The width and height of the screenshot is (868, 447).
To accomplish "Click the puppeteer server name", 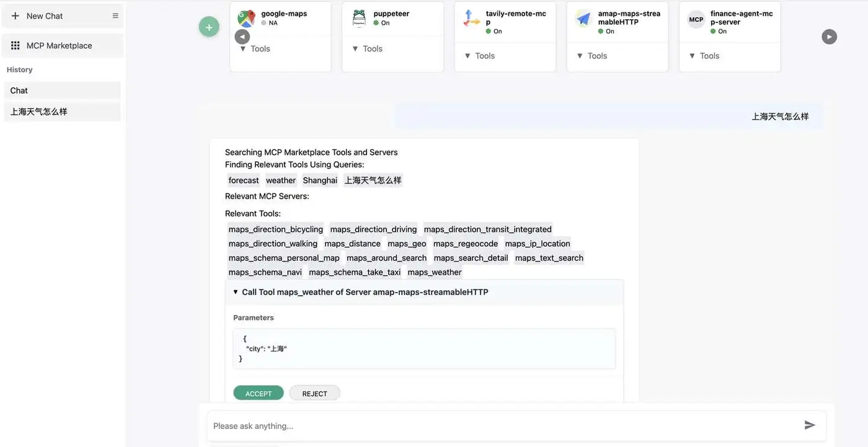I will tap(391, 14).
